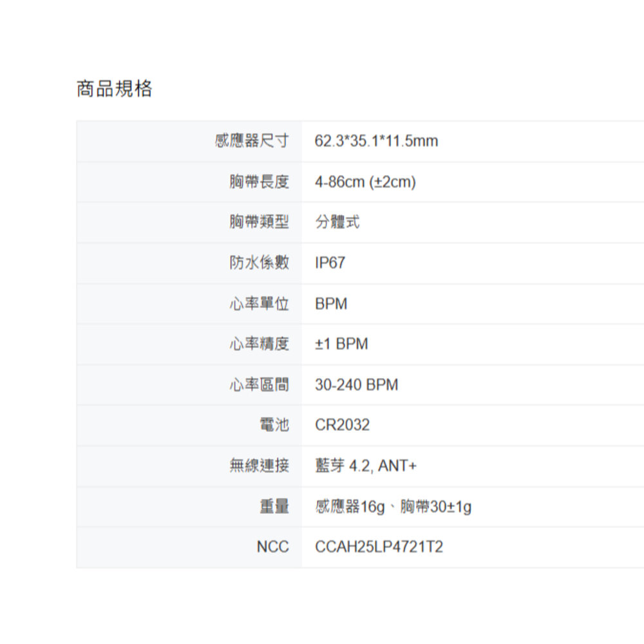Click the 商品規格 heading
Screen dimensions: 644x644
click(114, 89)
